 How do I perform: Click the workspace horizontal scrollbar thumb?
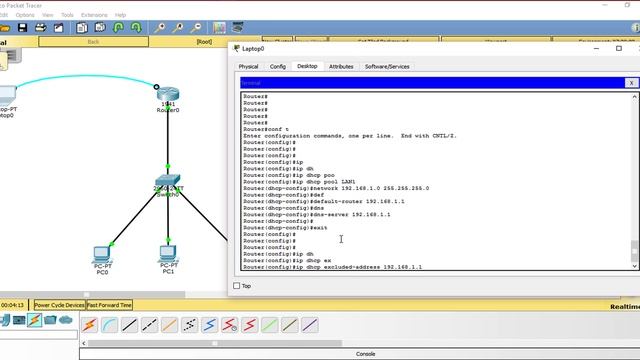(x=93, y=294)
